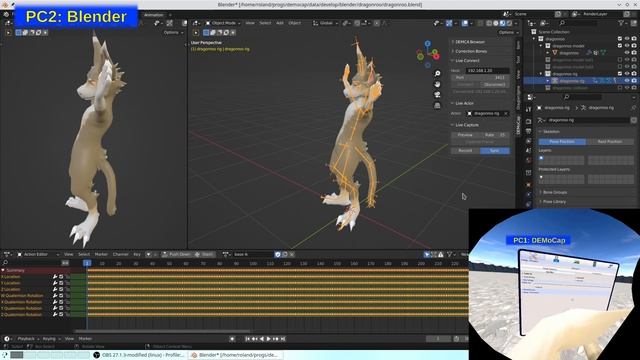
Task: Click the armature icon beside dragonroo.rig name field
Action: pos(542,120)
